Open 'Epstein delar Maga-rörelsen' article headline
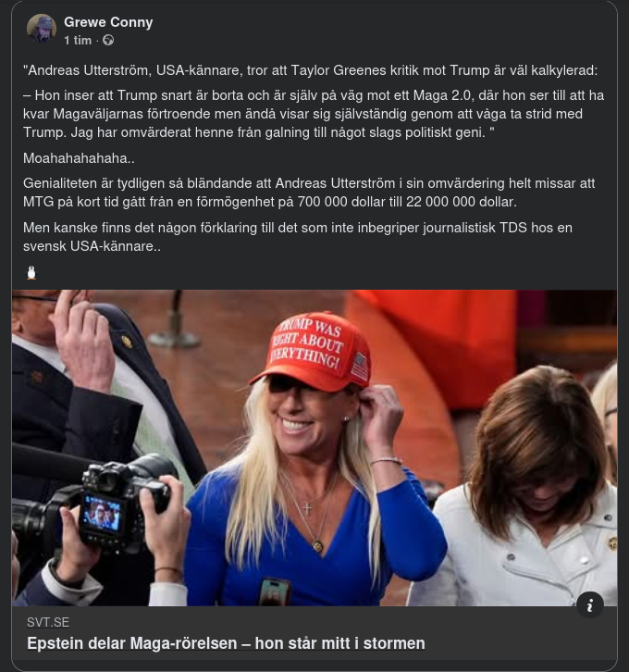This screenshot has width=629, height=672. [226, 643]
